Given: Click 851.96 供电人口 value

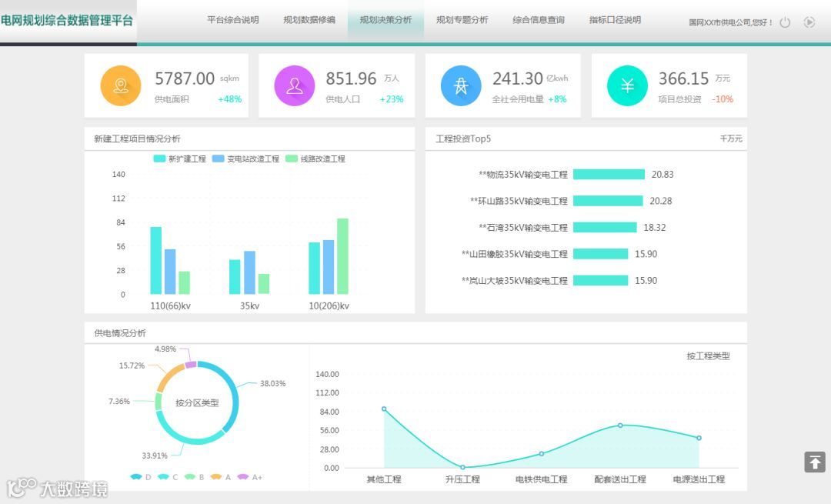Looking at the screenshot, I should tap(351, 78).
